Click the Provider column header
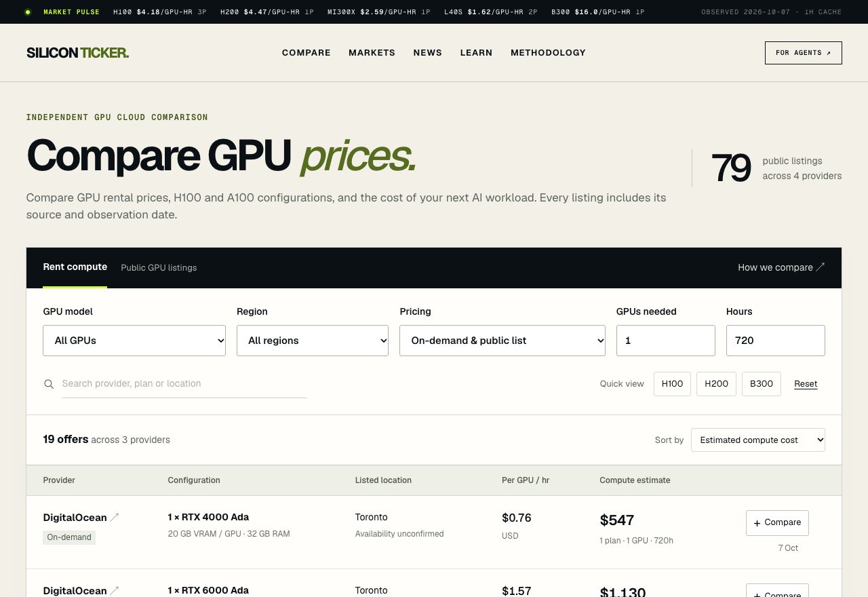The height and width of the screenshot is (597, 868). pos(59,480)
